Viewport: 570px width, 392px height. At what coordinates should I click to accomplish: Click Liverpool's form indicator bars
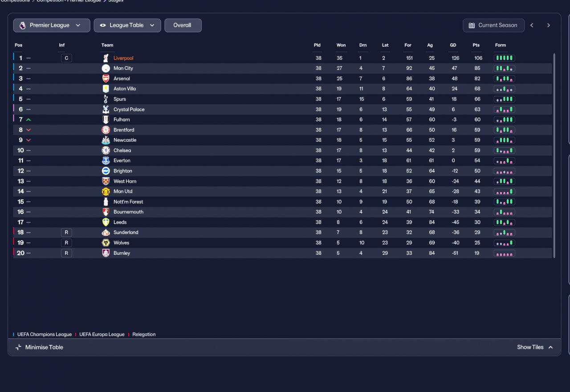point(505,58)
